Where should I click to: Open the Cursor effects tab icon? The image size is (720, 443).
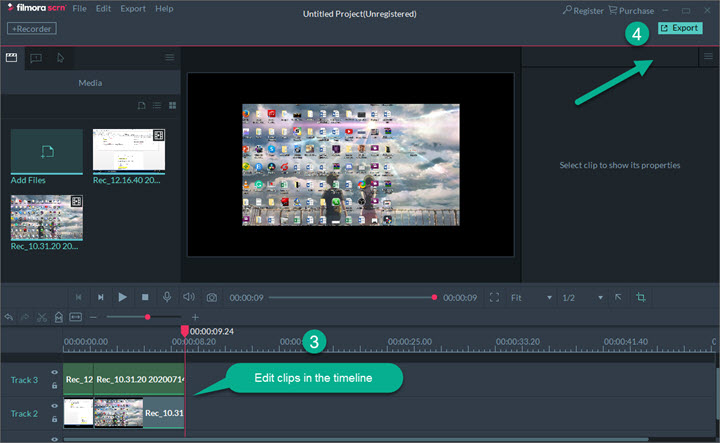(x=60, y=58)
